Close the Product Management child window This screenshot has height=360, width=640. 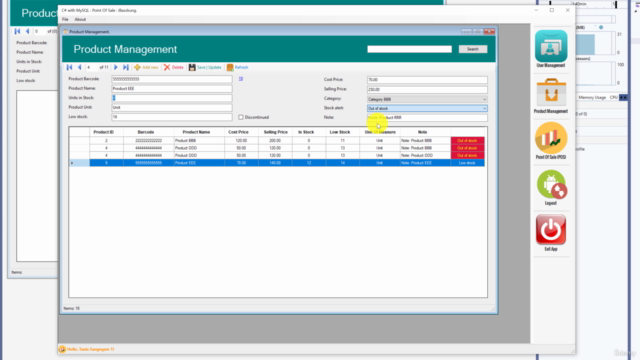[x=489, y=31]
